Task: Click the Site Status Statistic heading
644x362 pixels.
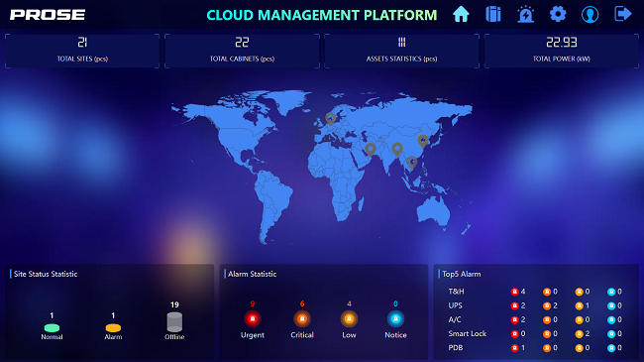Action: coord(46,274)
